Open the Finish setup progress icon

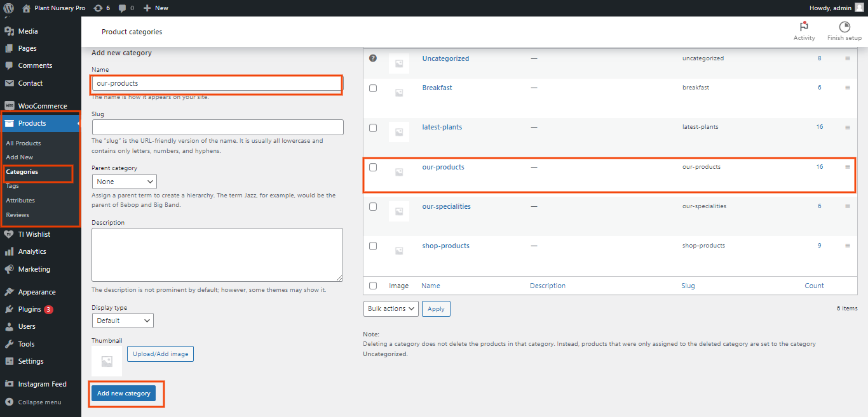click(844, 27)
